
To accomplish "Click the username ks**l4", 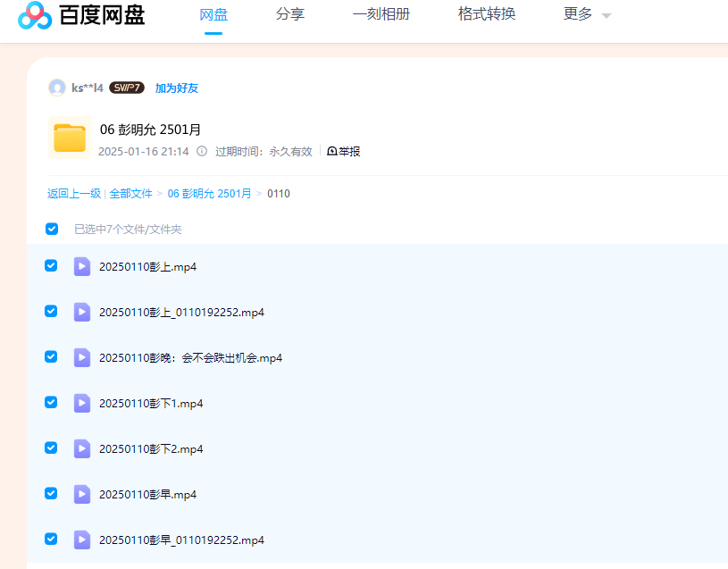I will 88,88.
